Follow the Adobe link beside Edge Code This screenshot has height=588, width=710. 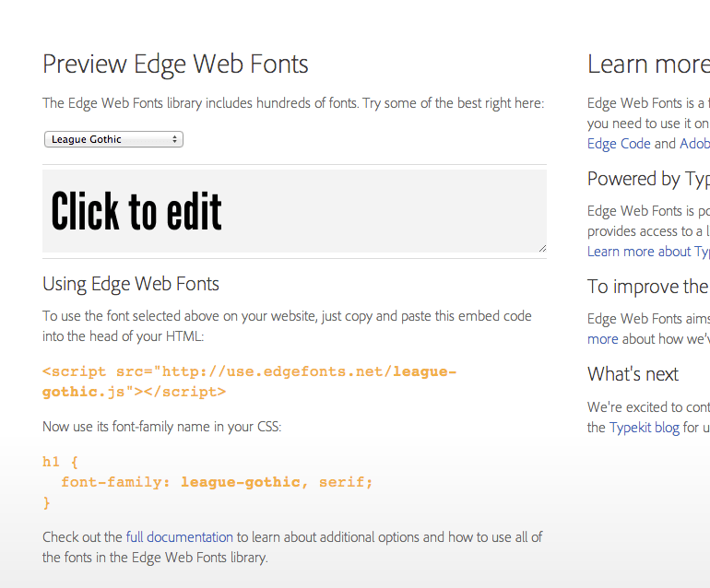(694, 143)
